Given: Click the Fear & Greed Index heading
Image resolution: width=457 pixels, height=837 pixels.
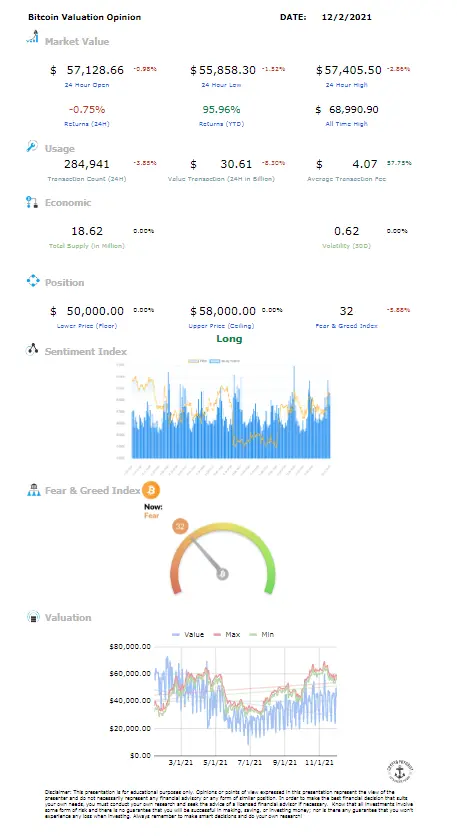Looking at the screenshot, I should tap(93, 491).
